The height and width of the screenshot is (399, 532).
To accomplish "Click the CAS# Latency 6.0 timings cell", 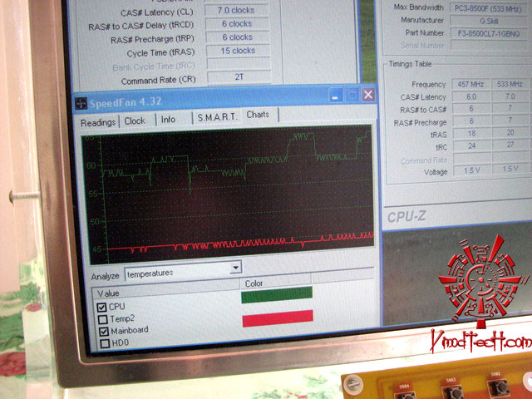I will point(471,97).
